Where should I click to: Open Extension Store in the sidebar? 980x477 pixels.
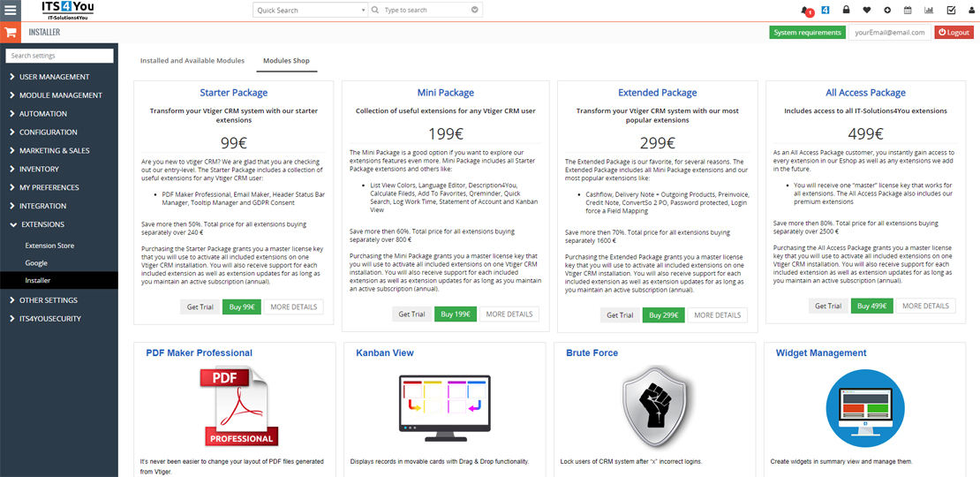tap(49, 246)
